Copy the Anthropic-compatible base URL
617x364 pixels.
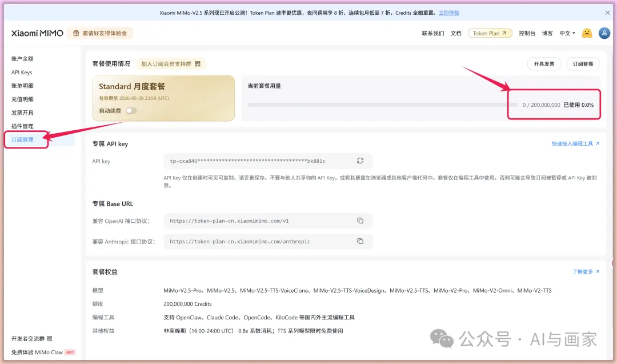click(360, 241)
